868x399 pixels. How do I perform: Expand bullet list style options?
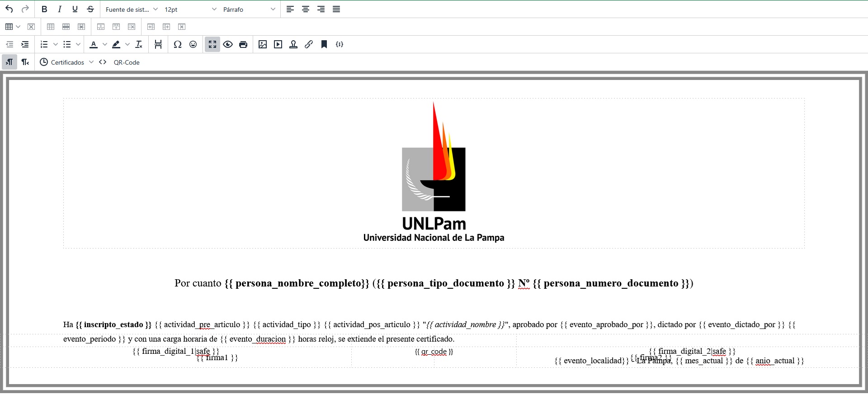point(78,44)
